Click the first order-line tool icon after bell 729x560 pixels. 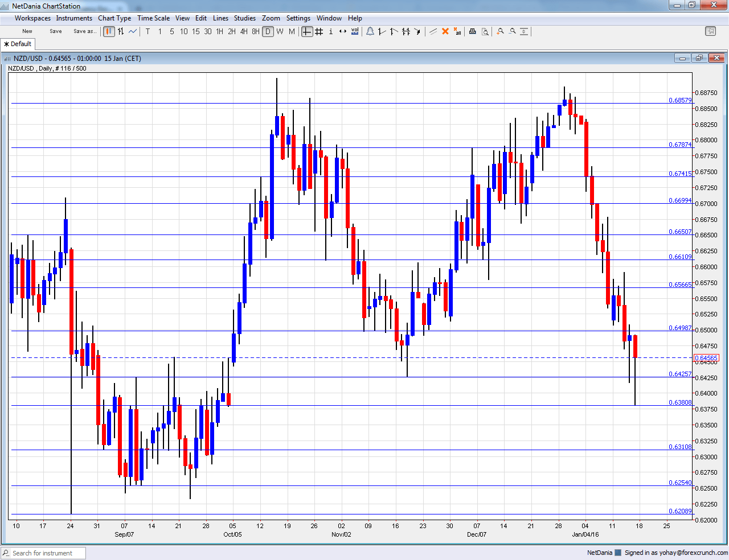tap(382, 31)
